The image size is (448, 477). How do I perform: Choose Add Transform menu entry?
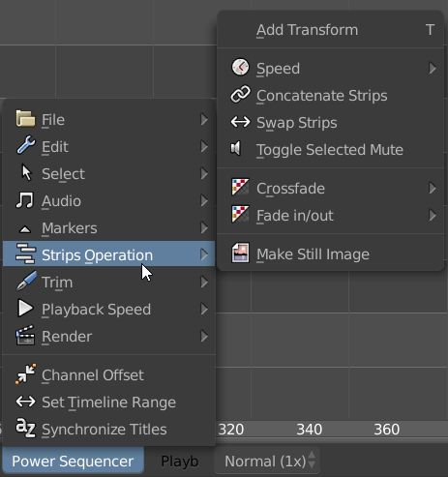331,30
